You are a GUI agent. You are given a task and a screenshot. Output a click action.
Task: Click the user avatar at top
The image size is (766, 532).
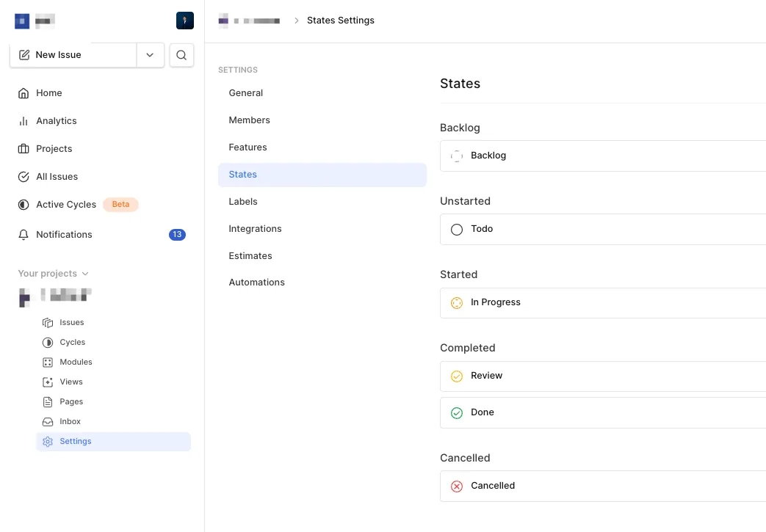pyautogui.click(x=185, y=21)
